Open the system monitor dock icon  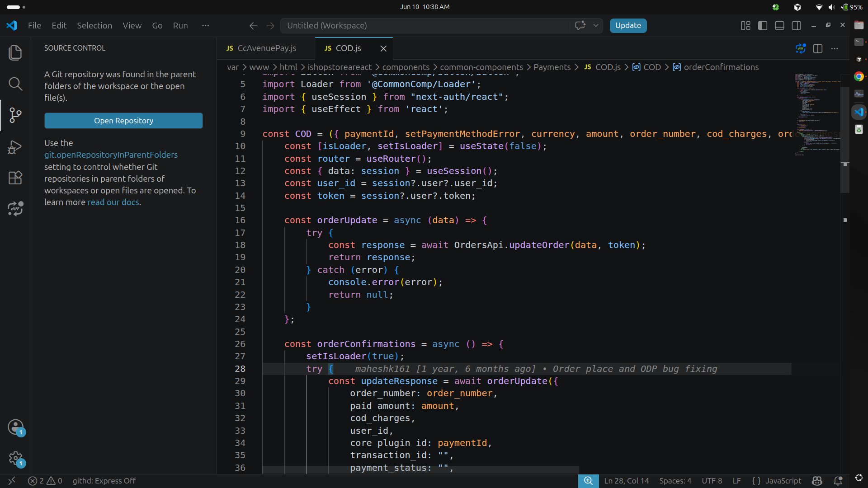point(859,94)
